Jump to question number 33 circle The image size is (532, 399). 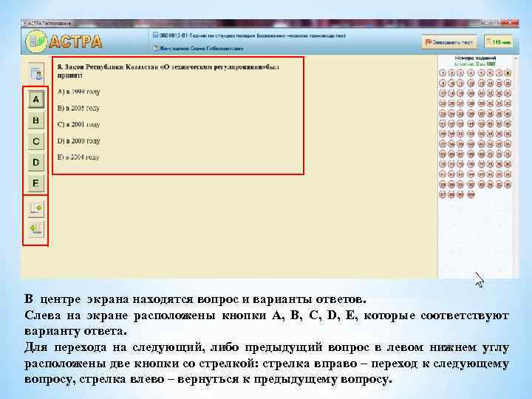pos(443,113)
